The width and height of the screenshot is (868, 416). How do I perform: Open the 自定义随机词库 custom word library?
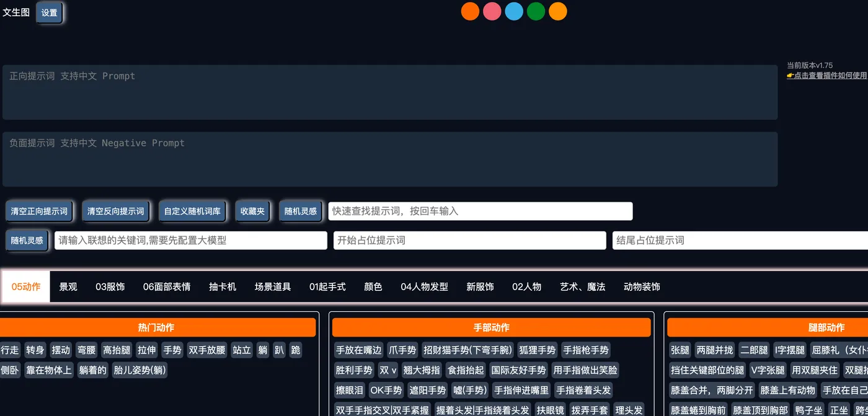pos(192,211)
